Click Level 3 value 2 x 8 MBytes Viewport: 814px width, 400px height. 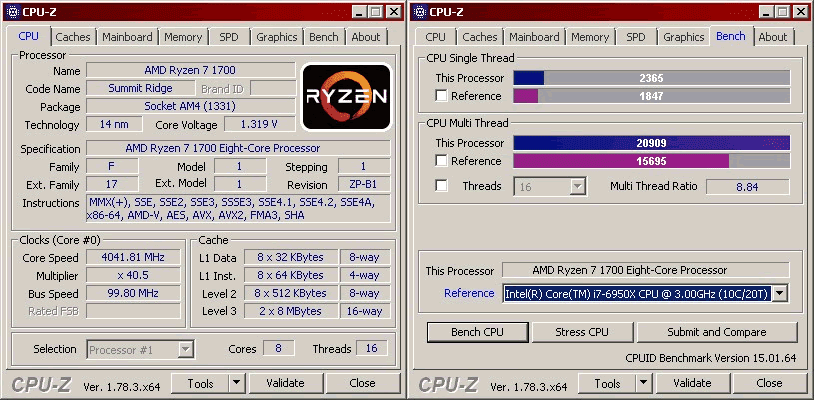pyautogui.click(x=290, y=311)
